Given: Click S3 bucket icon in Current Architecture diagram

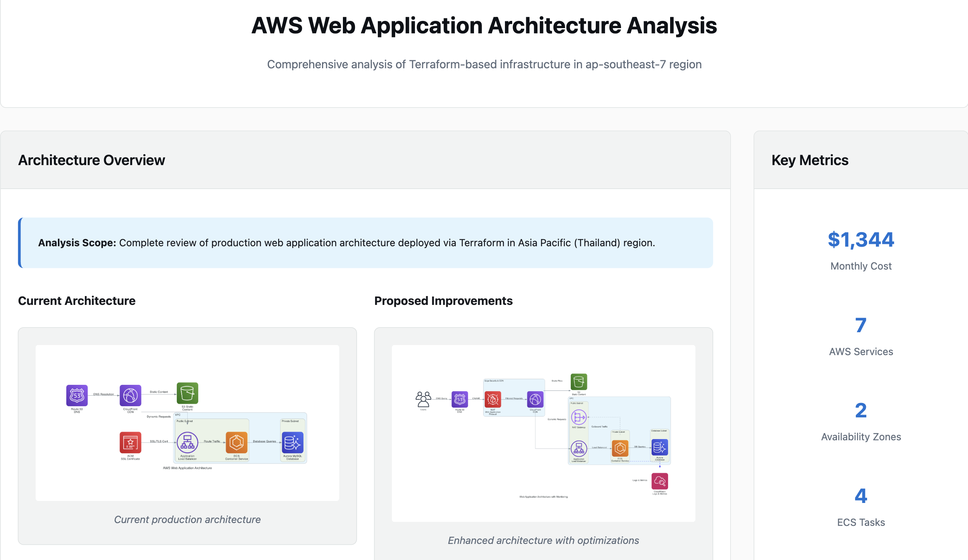Looking at the screenshot, I should (187, 393).
